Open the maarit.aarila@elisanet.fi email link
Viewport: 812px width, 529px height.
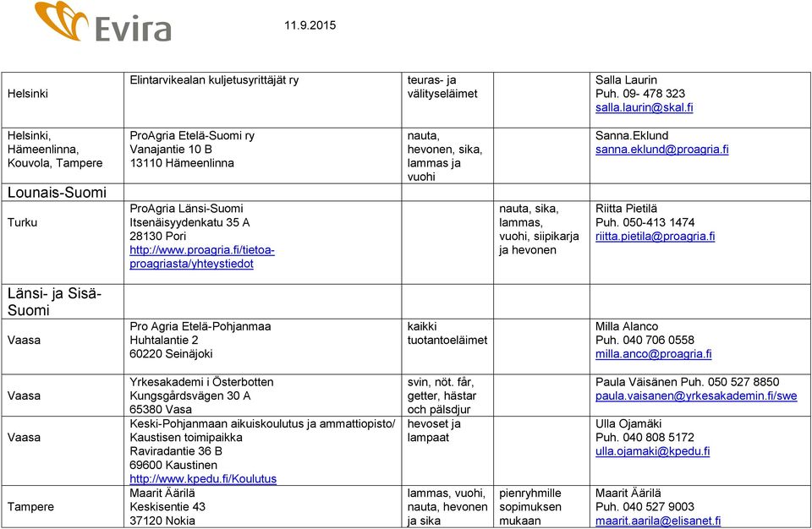tap(658, 521)
